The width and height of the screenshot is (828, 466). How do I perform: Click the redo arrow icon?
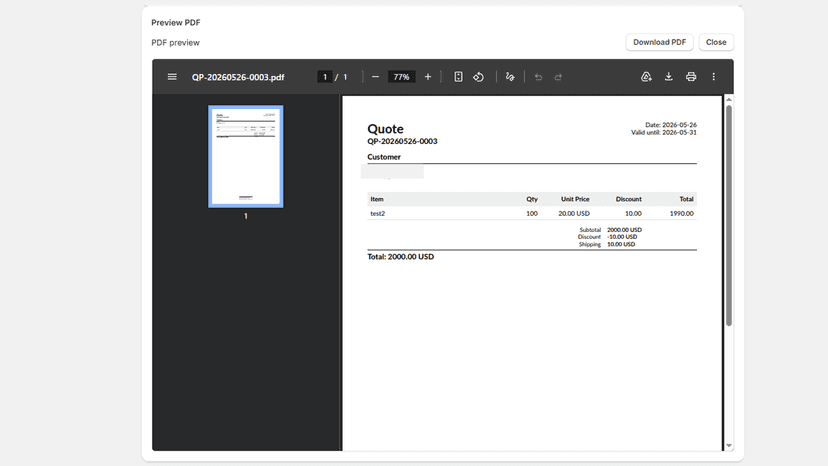[x=558, y=77]
